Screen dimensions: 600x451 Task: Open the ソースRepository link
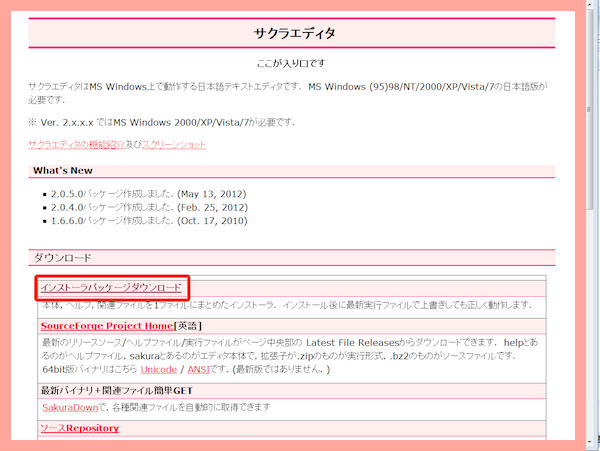pyautogui.click(x=80, y=428)
